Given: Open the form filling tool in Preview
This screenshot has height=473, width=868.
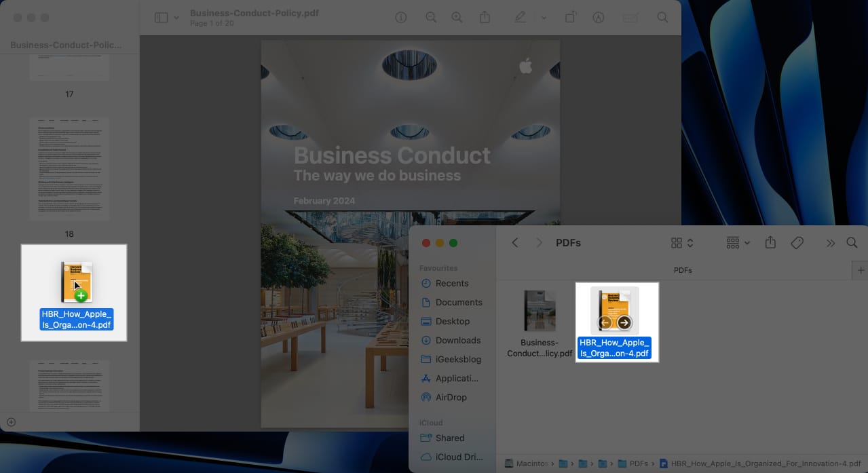Looking at the screenshot, I should pyautogui.click(x=630, y=18).
